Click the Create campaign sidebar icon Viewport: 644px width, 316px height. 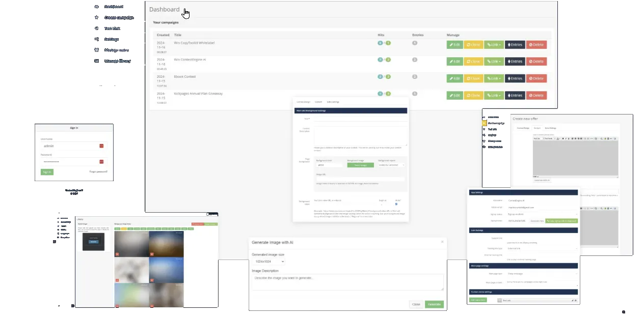click(x=97, y=18)
